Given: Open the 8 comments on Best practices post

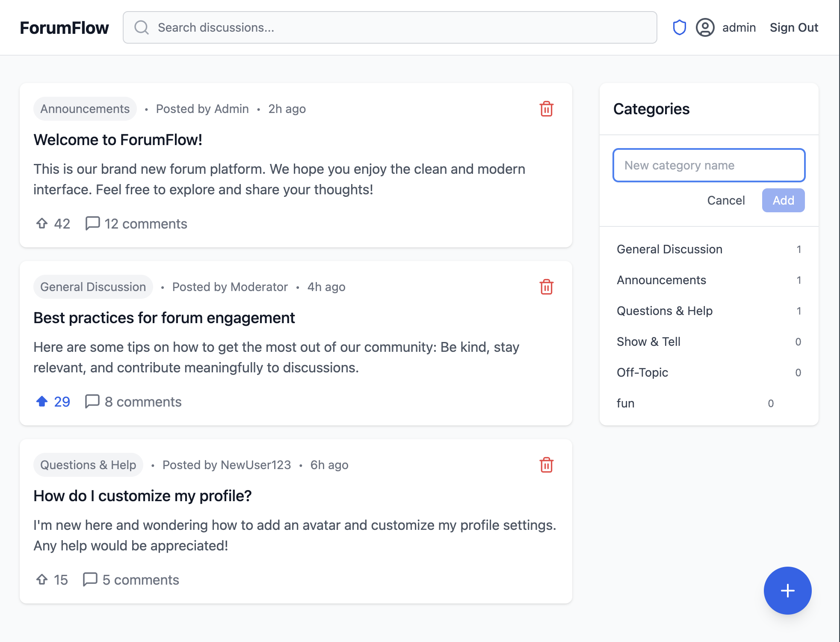Looking at the screenshot, I should (x=133, y=401).
